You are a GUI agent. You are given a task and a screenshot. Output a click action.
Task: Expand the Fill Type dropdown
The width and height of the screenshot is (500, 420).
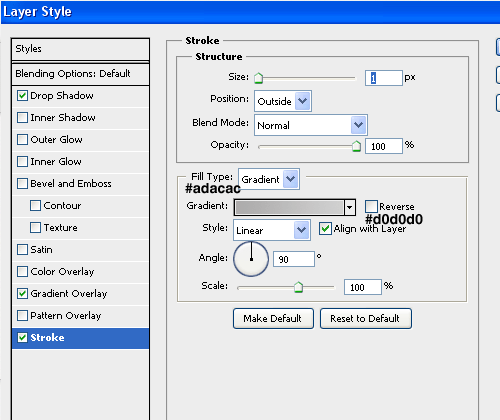(269, 179)
